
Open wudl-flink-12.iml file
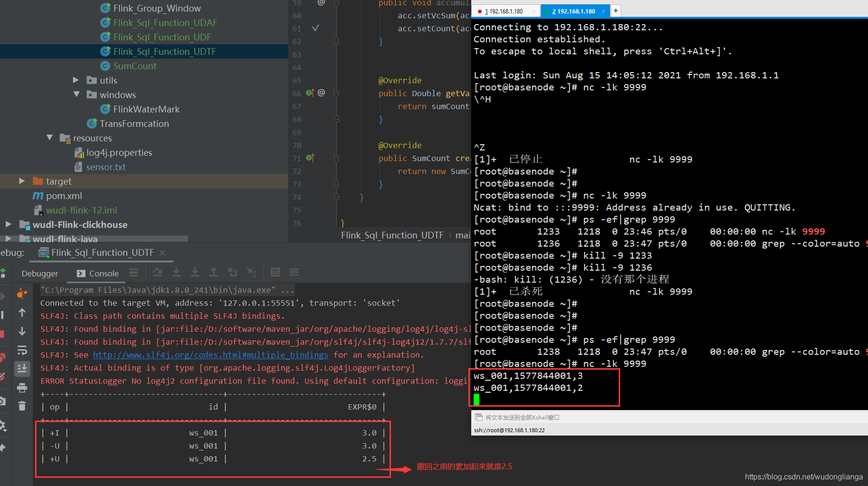click(x=81, y=210)
